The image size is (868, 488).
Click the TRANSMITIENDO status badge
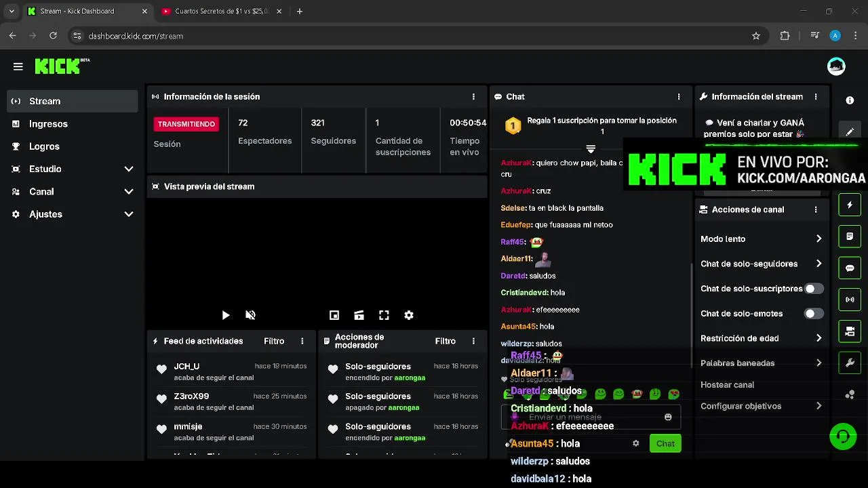[186, 124]
